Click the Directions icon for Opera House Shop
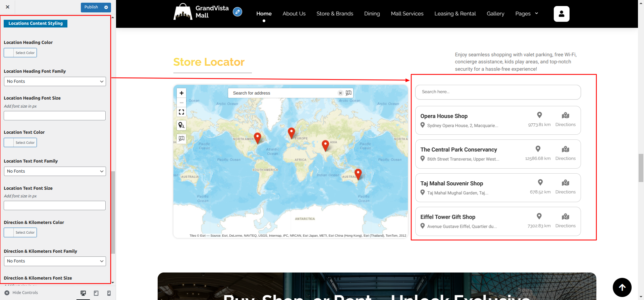 pyautogui.click(x=565, y=116)
